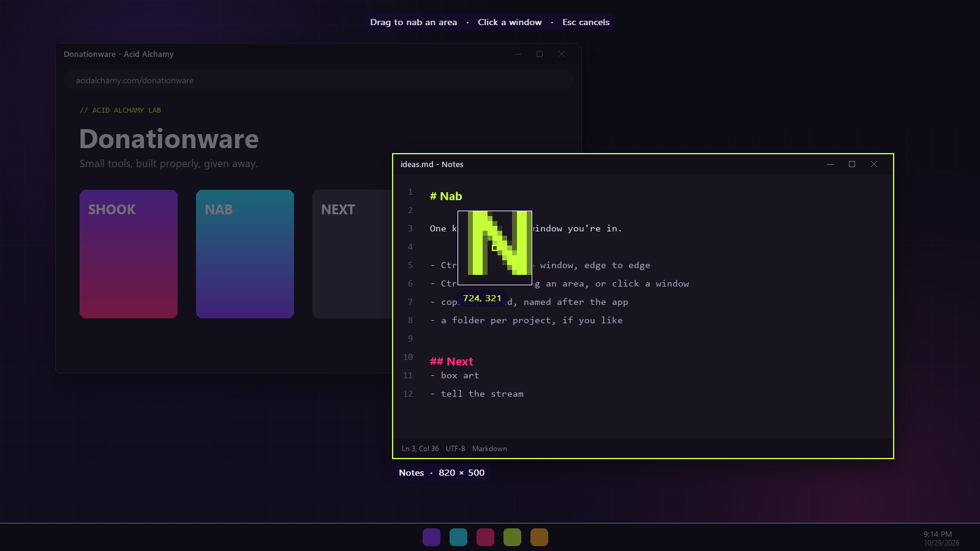This screenshot has width=980, height=551.
Task: Click '// ACID ALCHAMY LAB' label
Action: 120,110
